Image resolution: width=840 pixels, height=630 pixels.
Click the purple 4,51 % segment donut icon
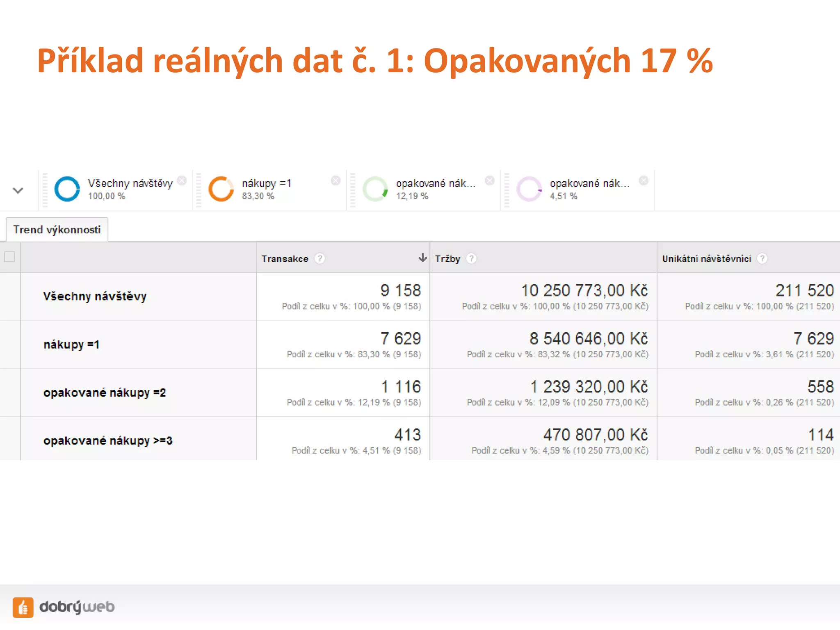pyautogui.click(x=529, y=189)
